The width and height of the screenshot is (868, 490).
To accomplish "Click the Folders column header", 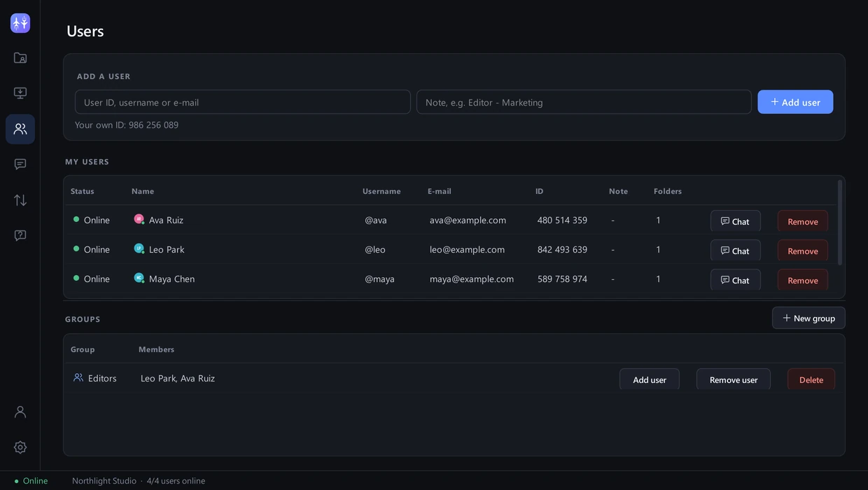I will coord(668,191).
